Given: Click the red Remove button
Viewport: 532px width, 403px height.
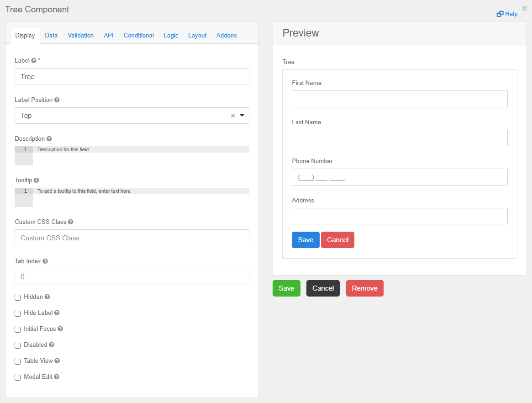Looking at the screenshot, I should coord(365,288).
